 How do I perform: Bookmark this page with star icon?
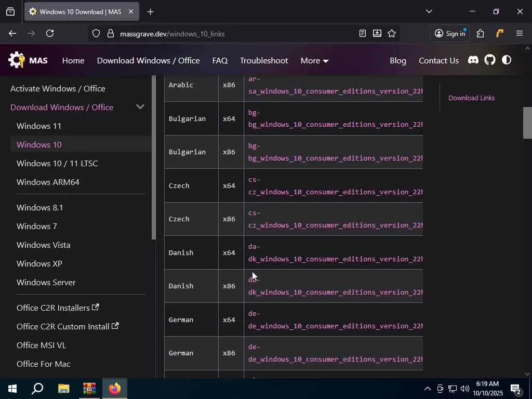[x=392, y=33]
